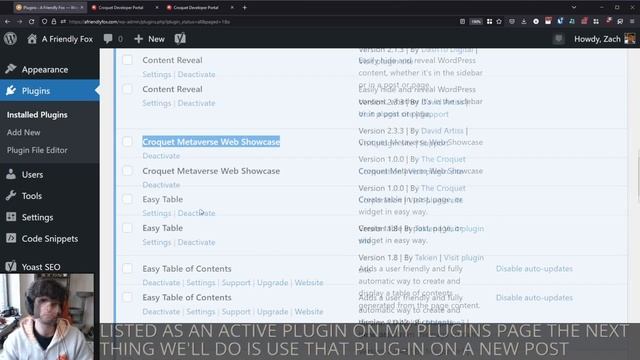Open the New content menu

click(149, 39)
